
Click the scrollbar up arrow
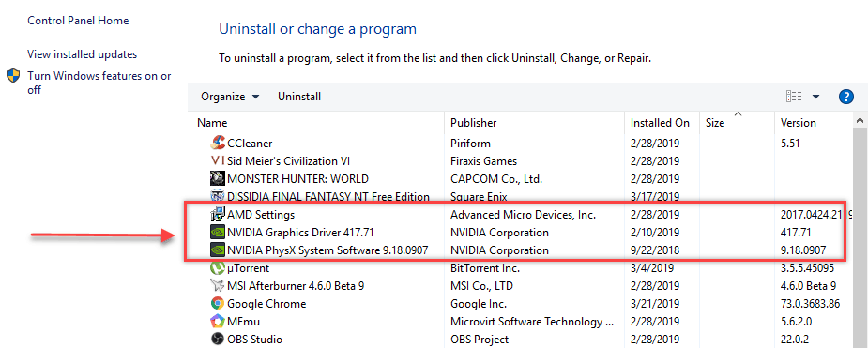860,121
